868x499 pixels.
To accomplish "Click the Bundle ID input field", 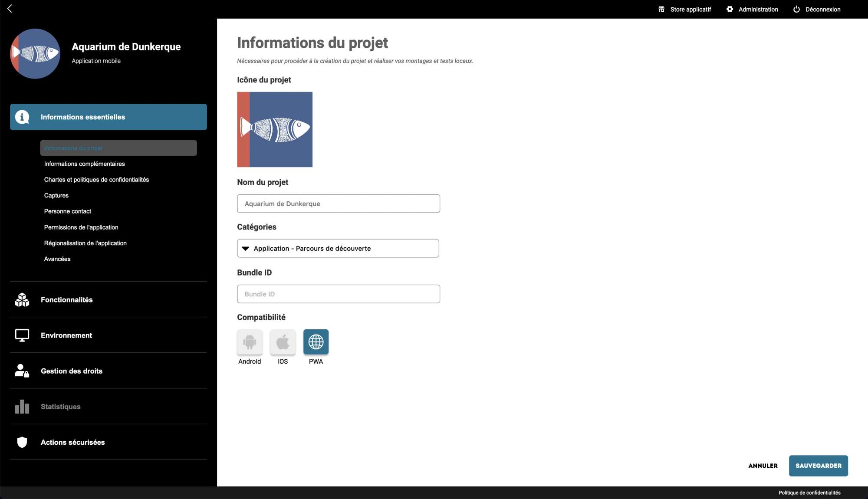I will pos(339,294).
